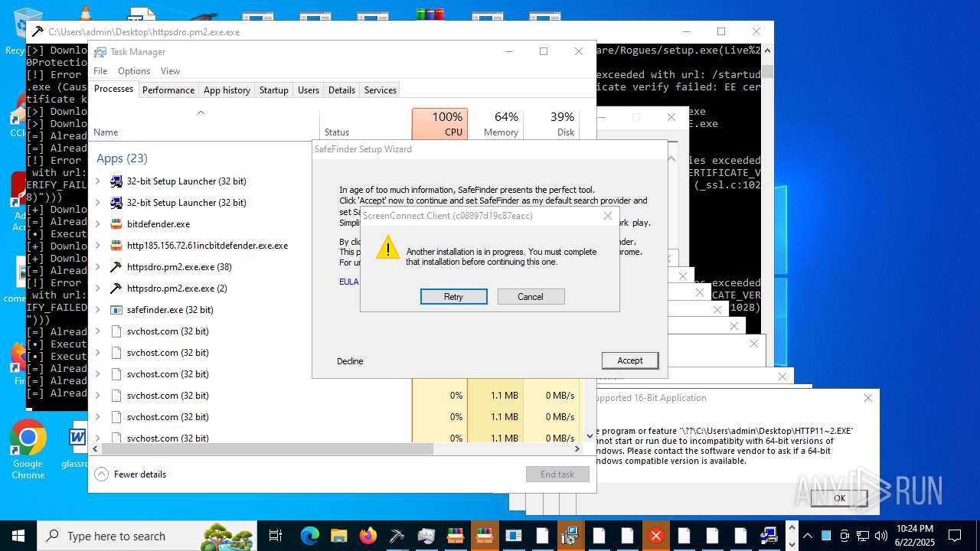The width and height of the screenshot is (980, 551).
Task: Expand the http185.156.72.61incbitdefender.exe row
Action: 97,246
